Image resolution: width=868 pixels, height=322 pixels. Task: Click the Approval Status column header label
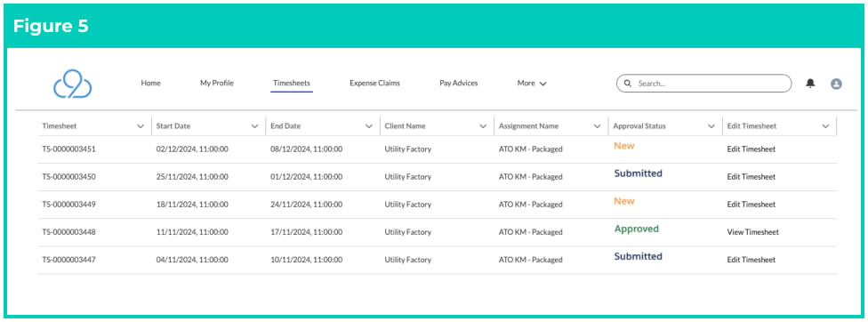coord(639,126)
